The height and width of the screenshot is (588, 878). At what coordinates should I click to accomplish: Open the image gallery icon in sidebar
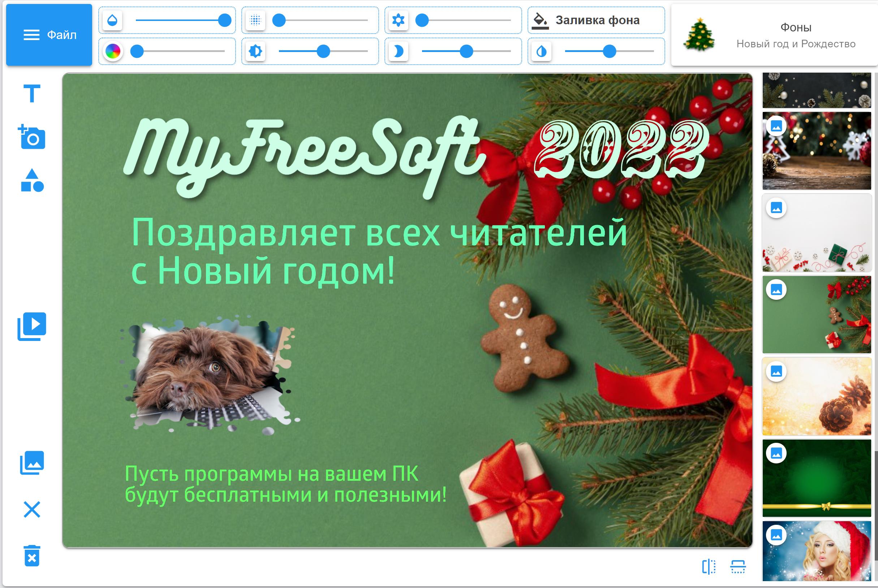32,463
